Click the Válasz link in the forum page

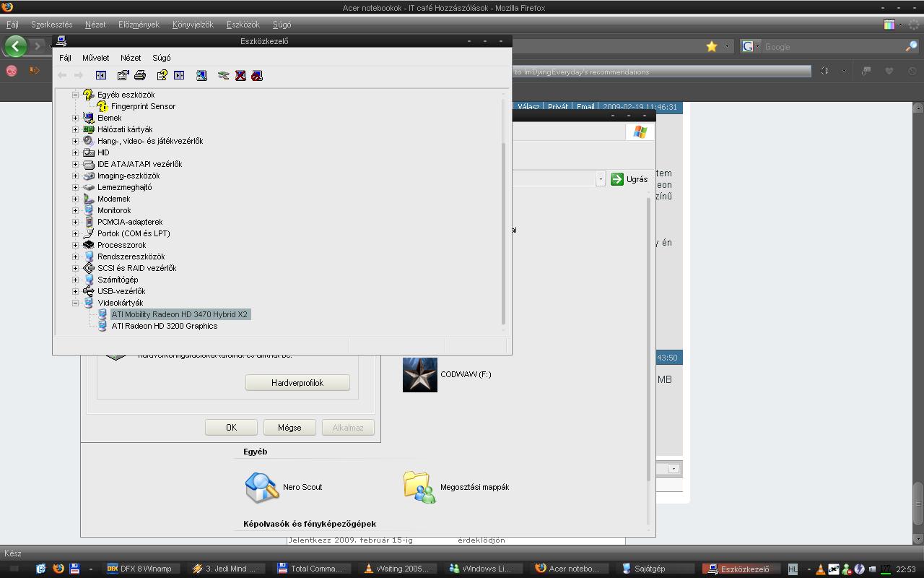tap(528, 107)
